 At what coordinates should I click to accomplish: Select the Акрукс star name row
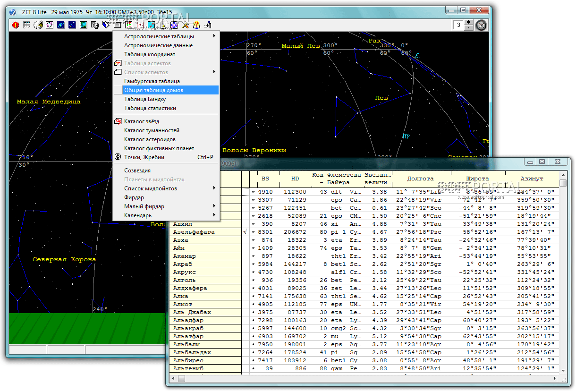coord(205,272)
